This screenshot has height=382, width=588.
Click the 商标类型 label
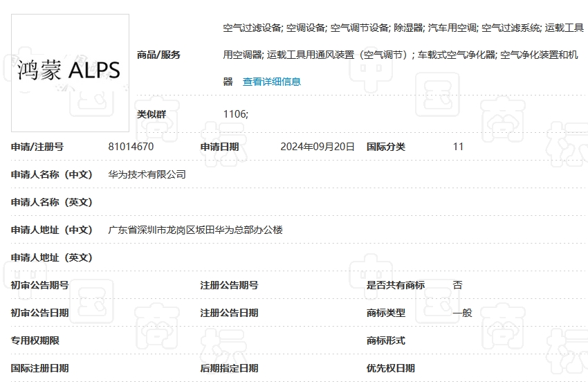386,313
